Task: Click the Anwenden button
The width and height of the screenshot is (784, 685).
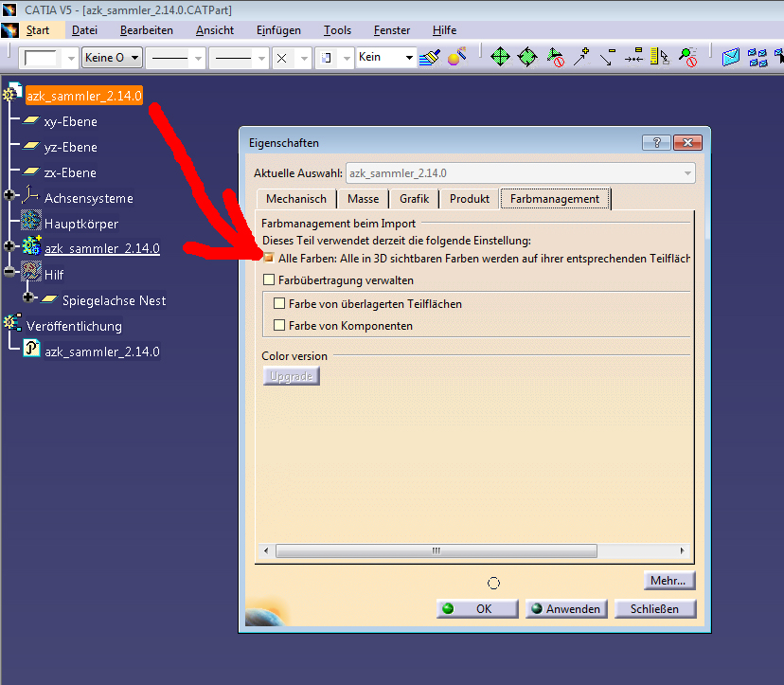Action: (566, 609)
